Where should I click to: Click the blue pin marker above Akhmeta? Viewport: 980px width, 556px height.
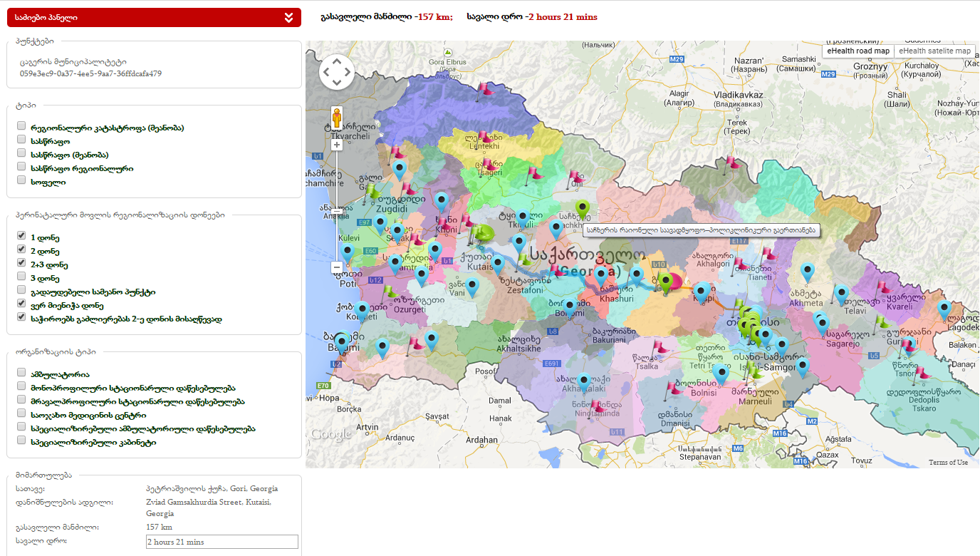point(807,271)
